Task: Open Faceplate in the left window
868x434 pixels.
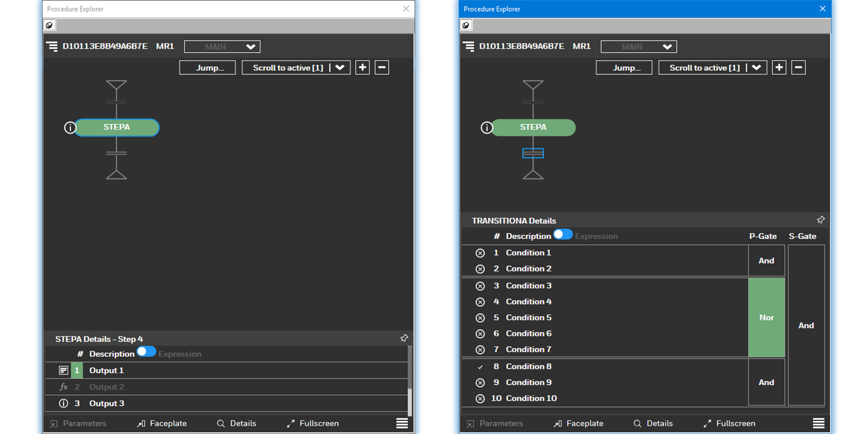Action: [x=162, y=423]
